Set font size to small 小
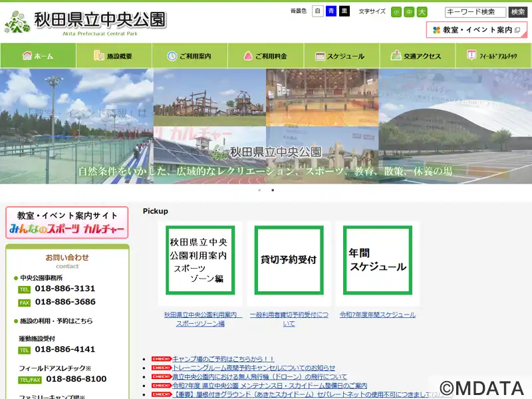Image resolution: width=532 pixels, height=399 pixels. click(396, 12)
